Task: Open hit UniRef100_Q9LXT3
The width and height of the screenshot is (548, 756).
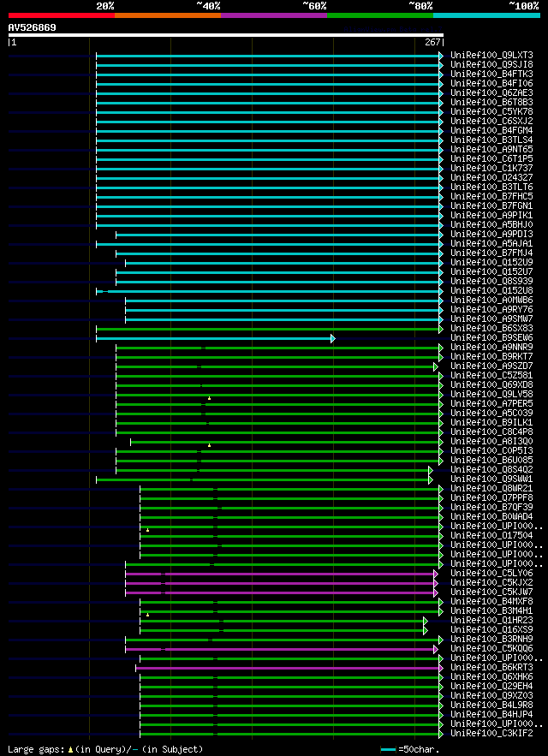Action: (x=491, y=56)
